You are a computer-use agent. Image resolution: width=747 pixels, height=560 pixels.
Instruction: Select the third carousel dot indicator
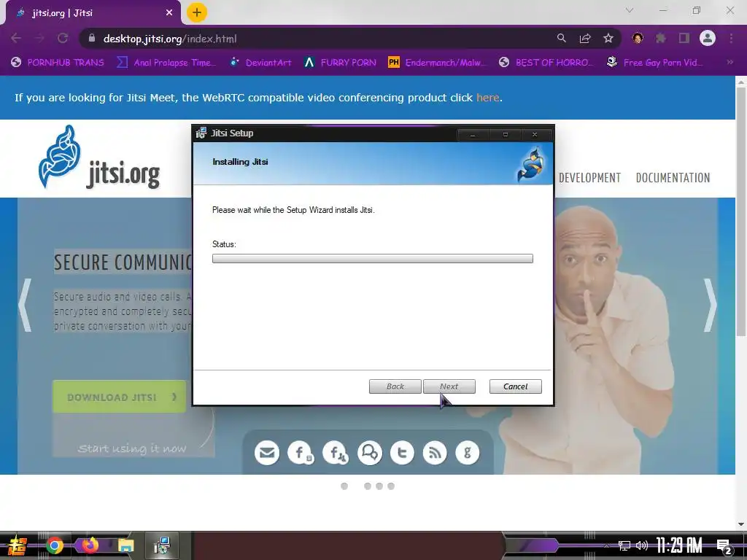[x=379, y=486]
